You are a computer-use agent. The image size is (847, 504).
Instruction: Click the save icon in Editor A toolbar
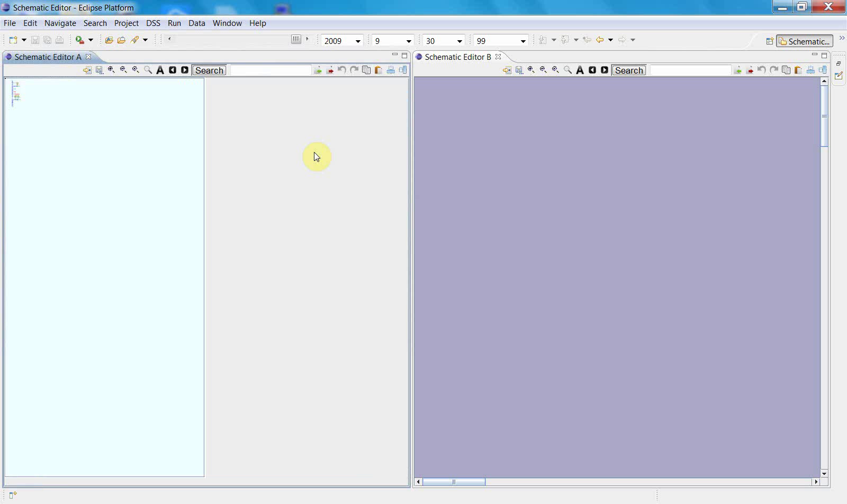click(x=100, y=70)
